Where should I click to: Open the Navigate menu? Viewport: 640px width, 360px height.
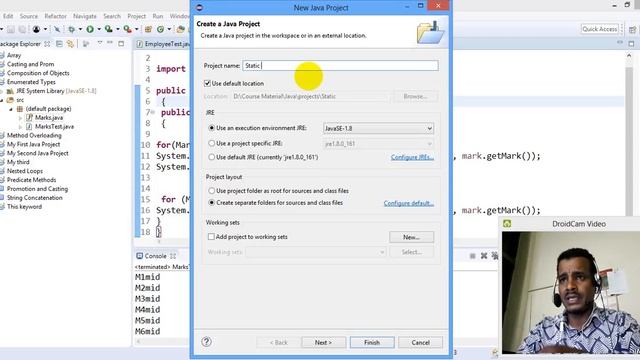click(85, 16)
